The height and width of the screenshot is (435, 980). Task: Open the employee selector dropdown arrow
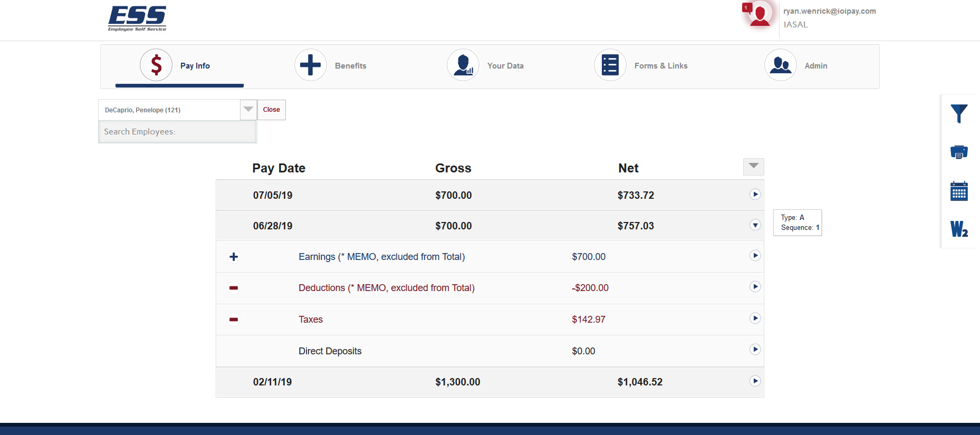click(x=248, y=110)
